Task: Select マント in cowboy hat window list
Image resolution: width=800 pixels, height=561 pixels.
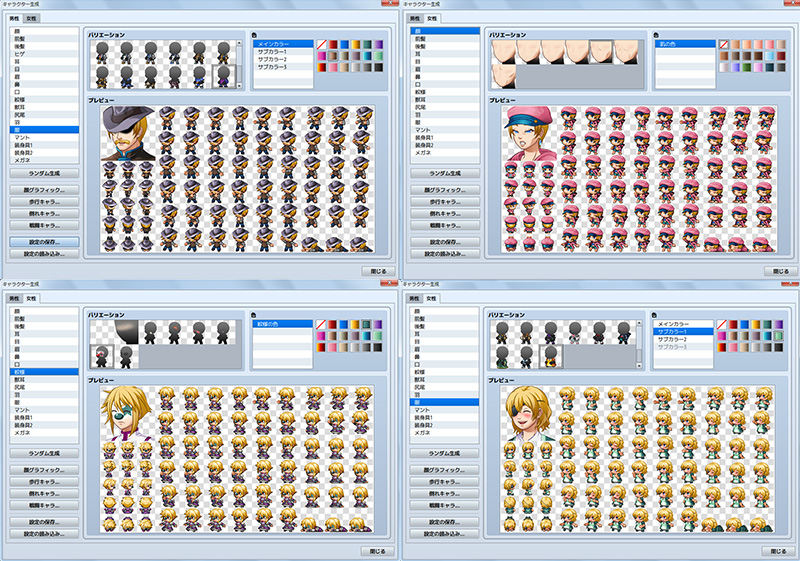Action: tap(44, 137)
